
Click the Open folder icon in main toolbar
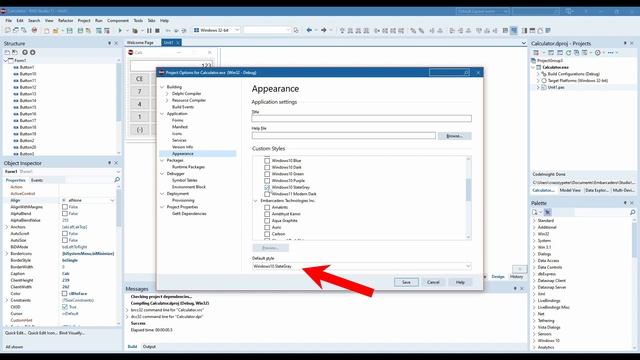[56, 30]
